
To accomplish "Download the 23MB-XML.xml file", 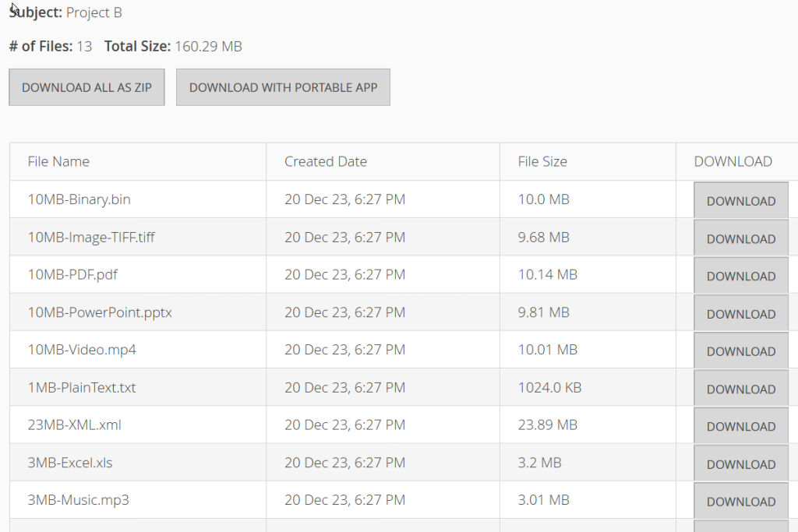I will tap(740, 425).
